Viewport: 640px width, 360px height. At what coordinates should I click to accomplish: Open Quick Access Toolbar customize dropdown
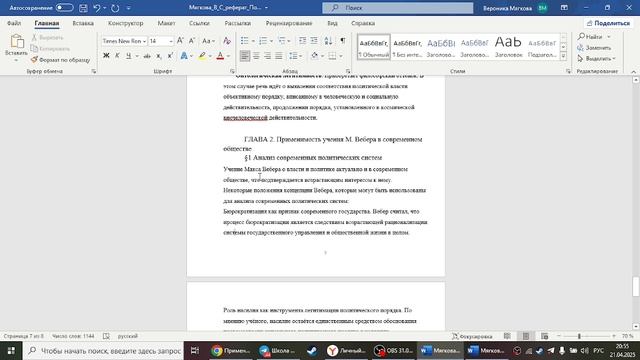[129, 8]
